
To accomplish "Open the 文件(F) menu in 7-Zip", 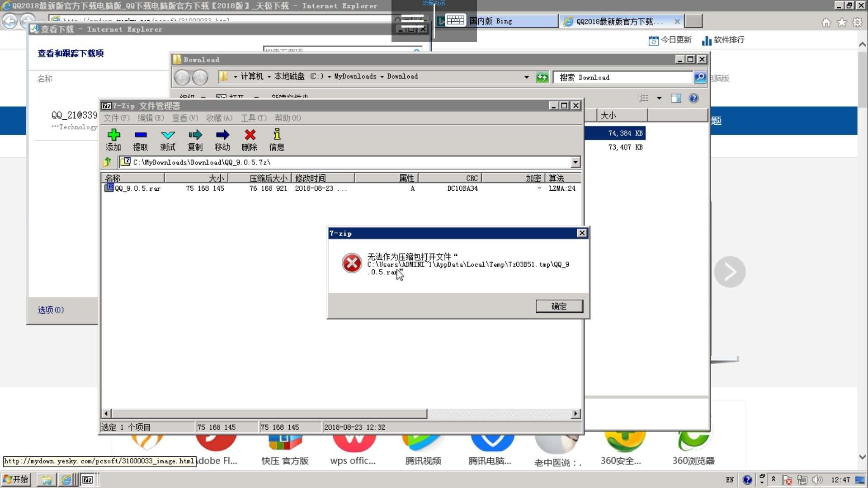I will pyautogui.click(x=116, y=118).
